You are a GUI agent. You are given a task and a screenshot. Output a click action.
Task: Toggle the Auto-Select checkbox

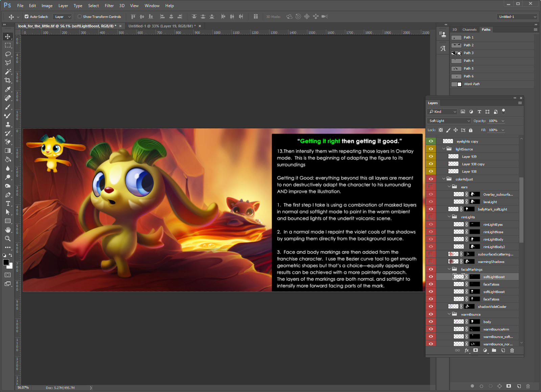click(27, 17)
